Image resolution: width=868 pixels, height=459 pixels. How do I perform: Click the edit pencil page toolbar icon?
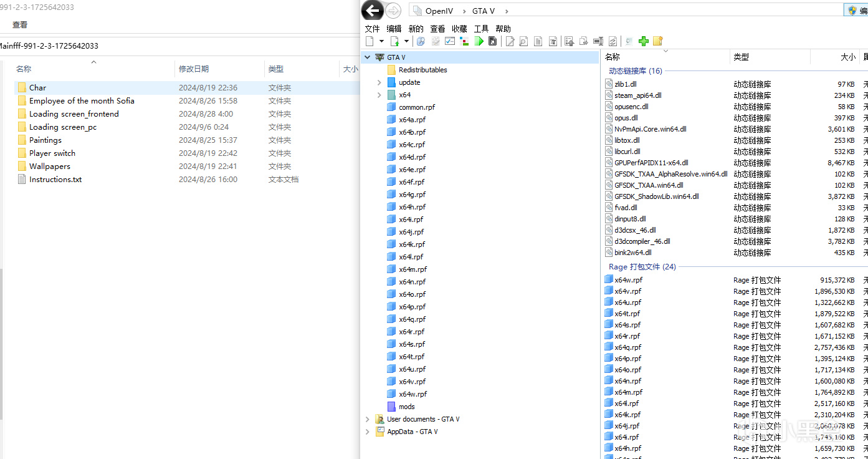[x=510, y=41]
